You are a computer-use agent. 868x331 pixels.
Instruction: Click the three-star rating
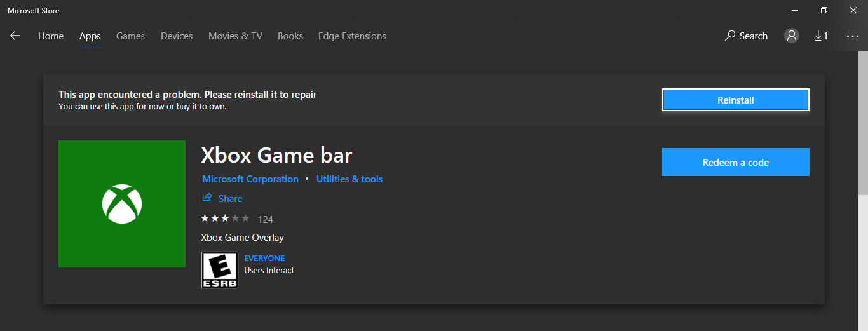(x=225, y=219)
